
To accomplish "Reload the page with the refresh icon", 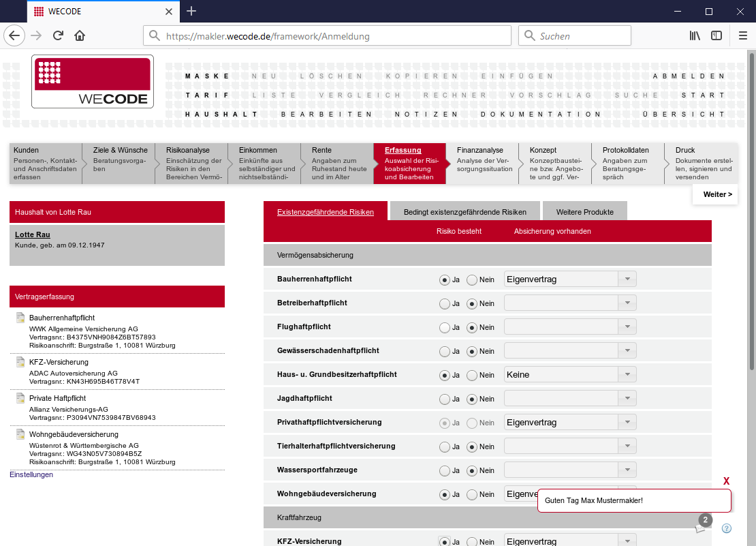I will coord(59,35).
